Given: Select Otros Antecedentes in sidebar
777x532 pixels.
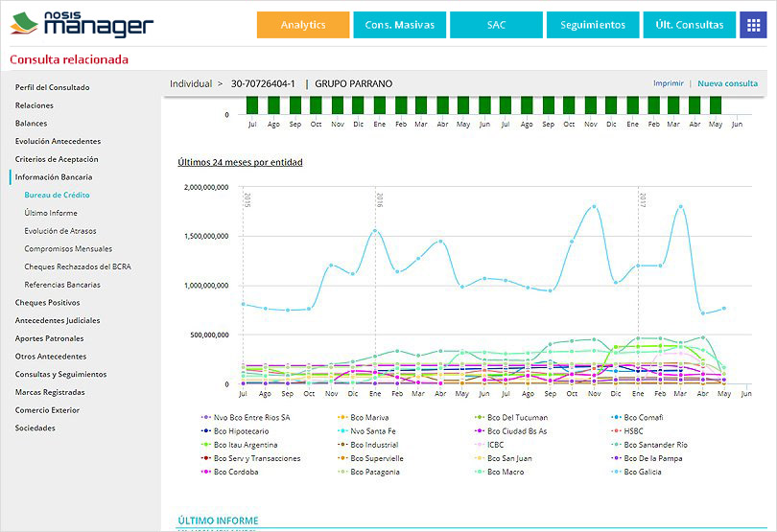Looking at the screenshot, I should [51, 357].
